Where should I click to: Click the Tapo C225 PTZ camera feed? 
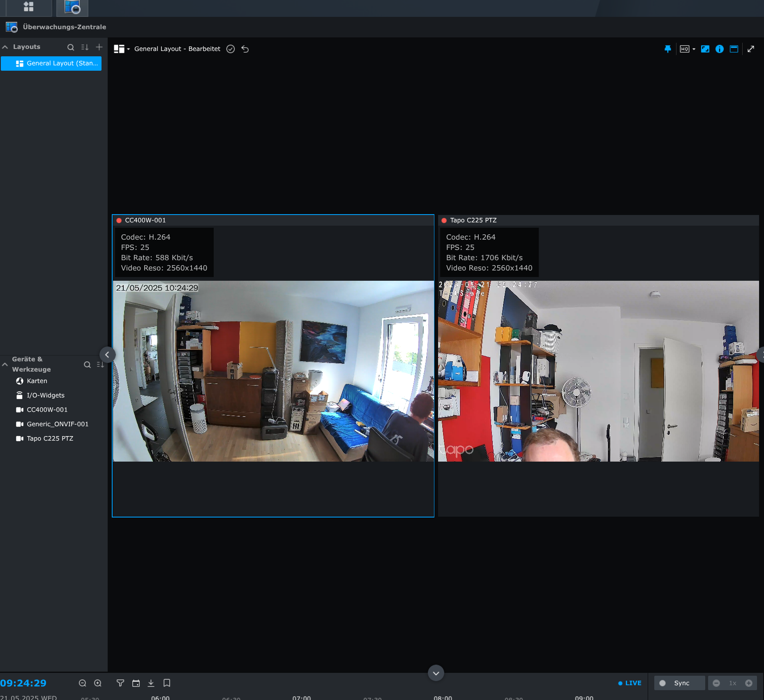click(x=598, y=371)
